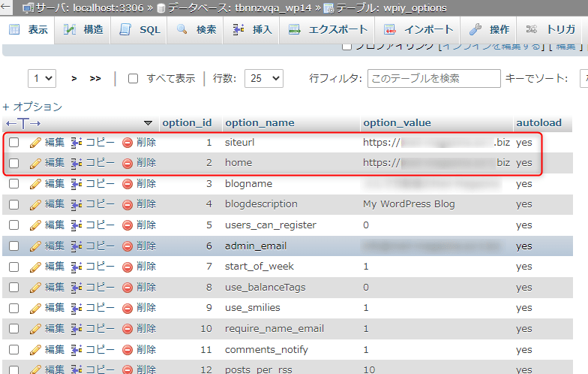Sort by autoload column header

(x=538, y=123)
